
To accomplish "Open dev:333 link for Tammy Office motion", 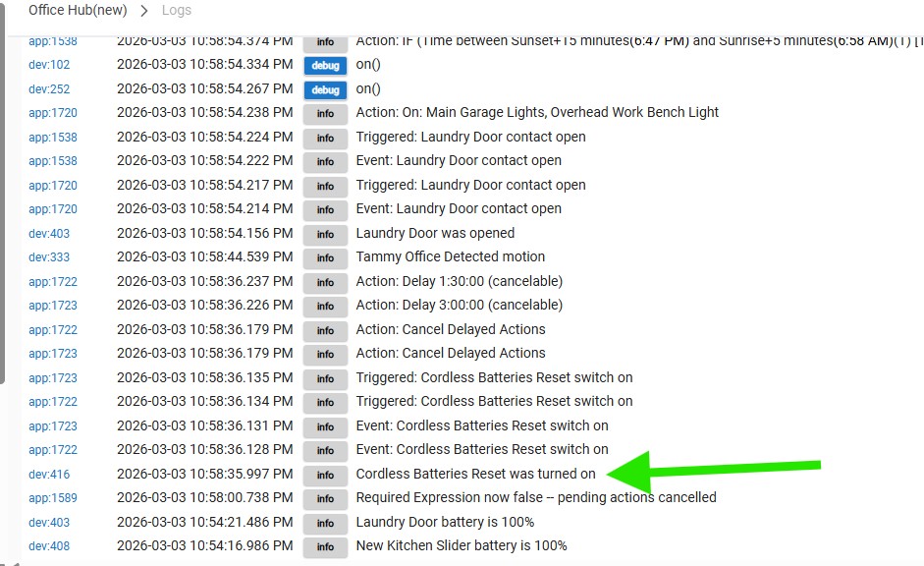I will pyautogui.click(x=49, y=257).
